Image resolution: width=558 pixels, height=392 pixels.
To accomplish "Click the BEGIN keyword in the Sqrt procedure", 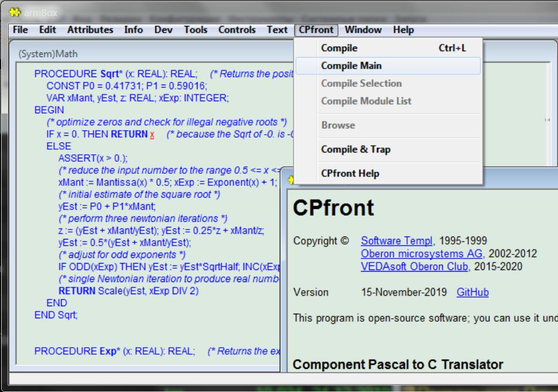I will click(49, 110).
